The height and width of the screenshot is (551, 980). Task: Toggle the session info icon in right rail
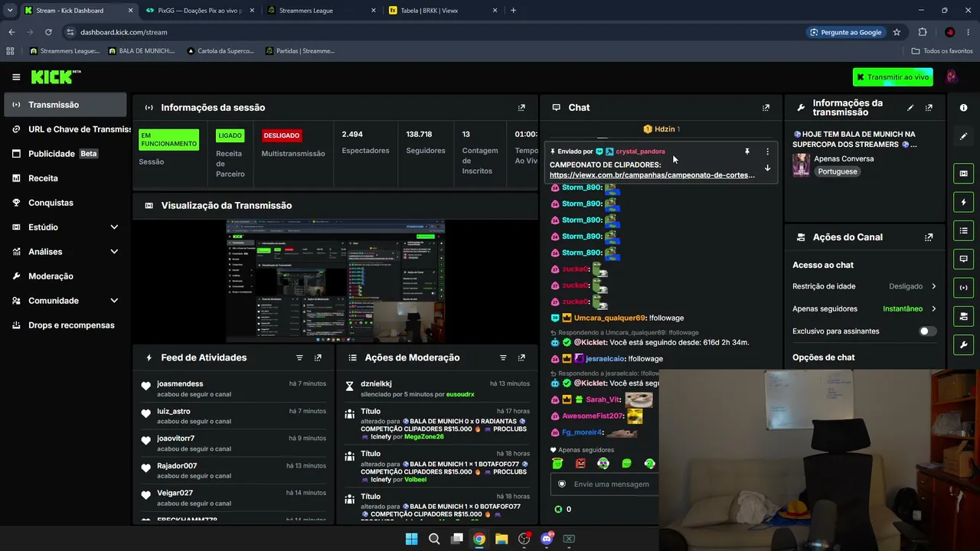[963, 288]
